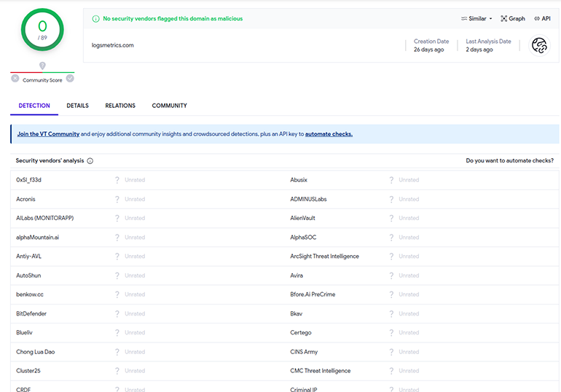The height and width of the screenshot is (392, 561).
Task: Expand the Similar dropdown menu
Action: pyautogui.click(x=476, y=18)
